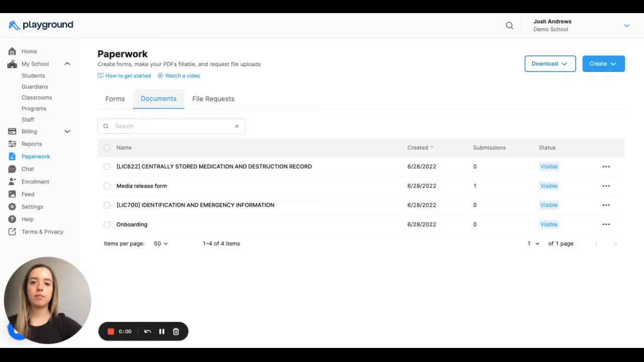
Task: Open Programs in the sidebar
Action: [34, 109]
